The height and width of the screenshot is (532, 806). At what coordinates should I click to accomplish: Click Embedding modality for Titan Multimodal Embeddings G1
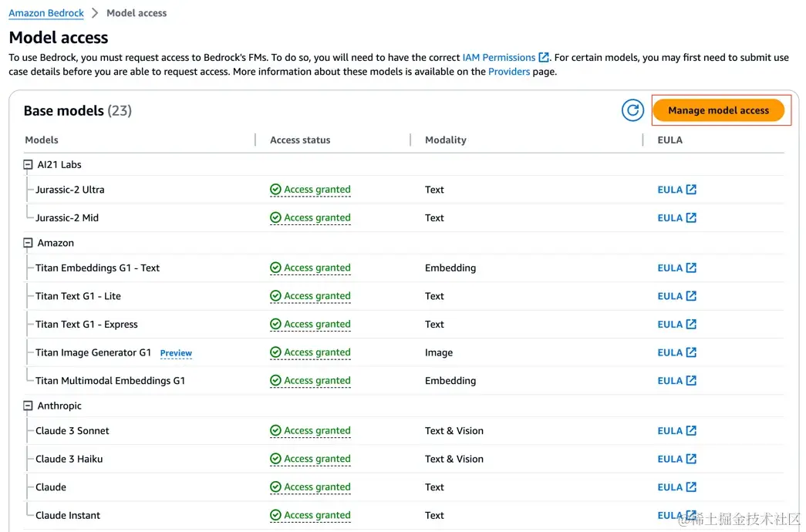pyautogui.click(x=450, y=381)
